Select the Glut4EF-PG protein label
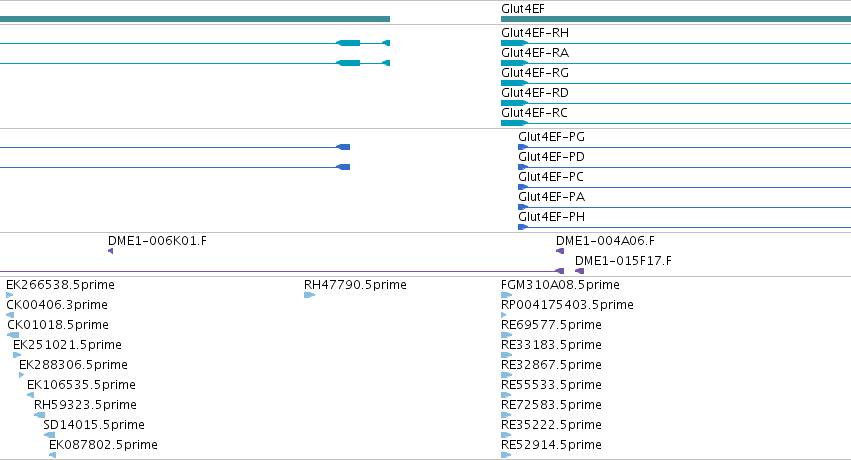This screenshot has height=460, width=851. pos(551,137)
